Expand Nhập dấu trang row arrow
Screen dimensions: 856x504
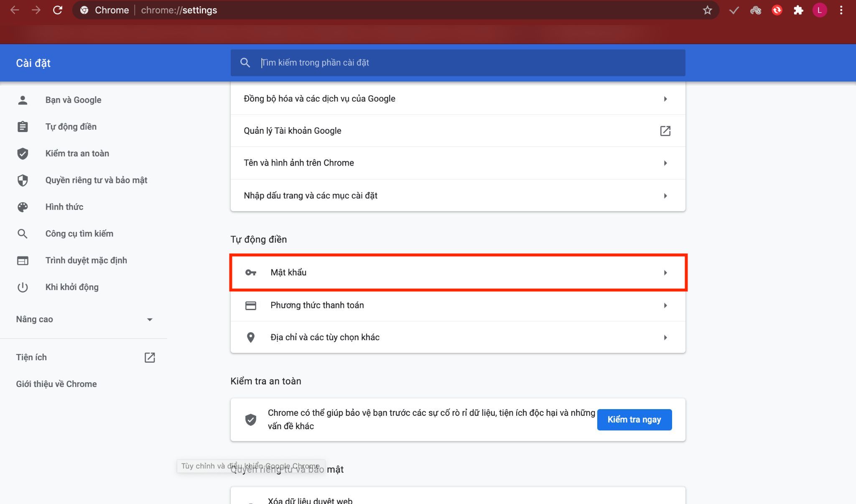coord(665,196)
